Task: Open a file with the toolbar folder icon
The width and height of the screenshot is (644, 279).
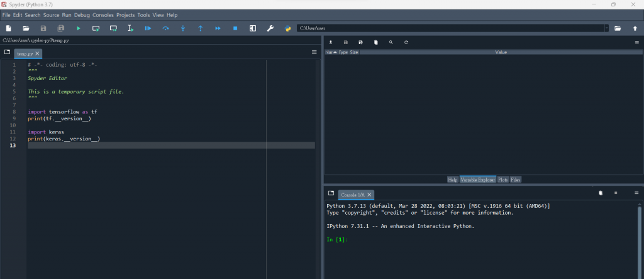Action: click(26, 28)
